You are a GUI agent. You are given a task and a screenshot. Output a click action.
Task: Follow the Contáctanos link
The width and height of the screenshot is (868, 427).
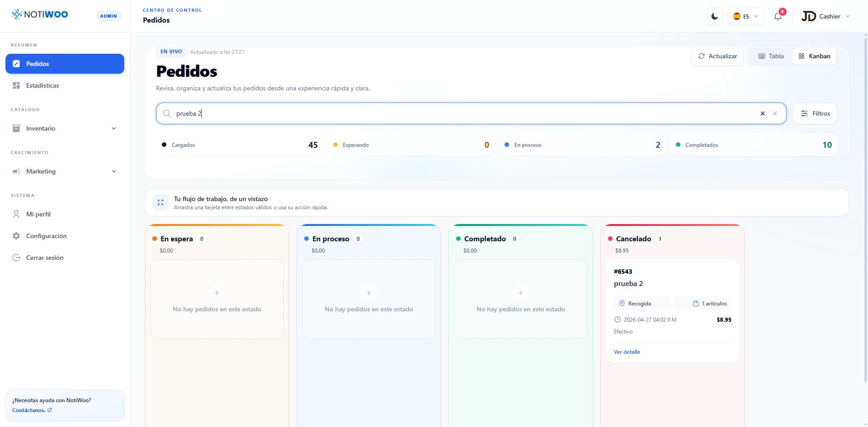(32, 410)
